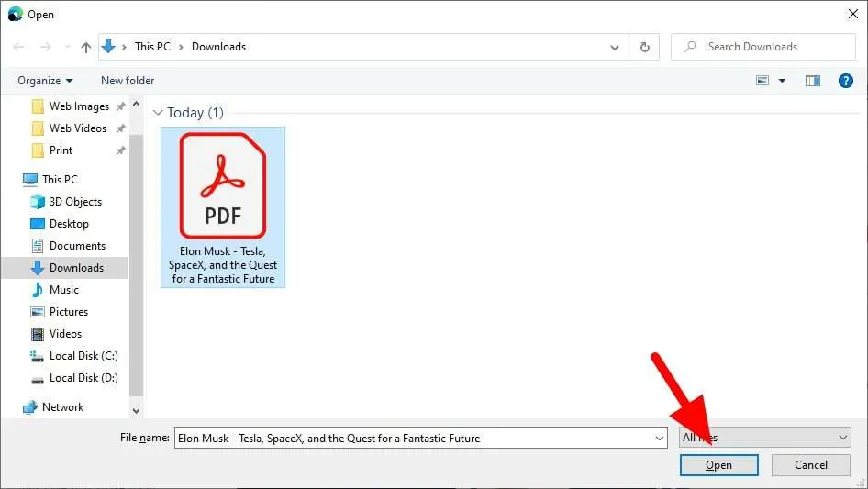Click This PC in the address bar
Viewport: 868px width, 489px height.
[x=153, y=47]
